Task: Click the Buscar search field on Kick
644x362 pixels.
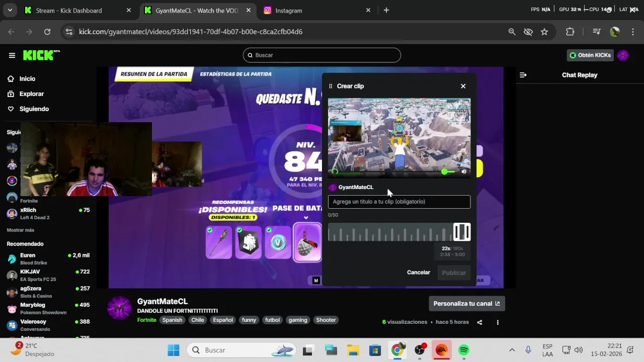Action: [x=322, y=55]
